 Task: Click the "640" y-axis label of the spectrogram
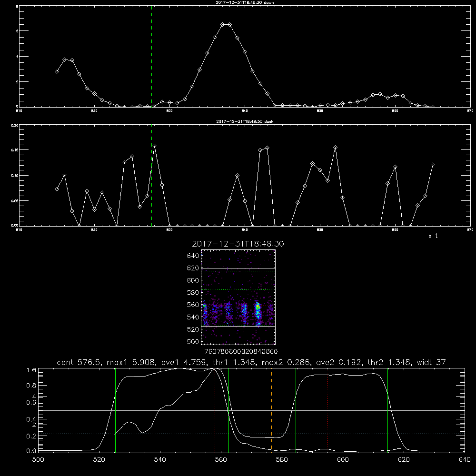(x=193, y=256)
